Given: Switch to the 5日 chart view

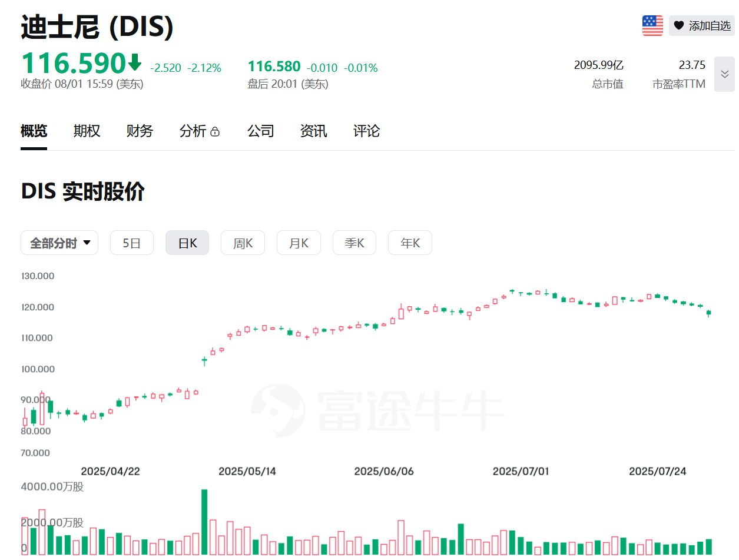Looking at the screenshot, I should click(x=132, y=243).
